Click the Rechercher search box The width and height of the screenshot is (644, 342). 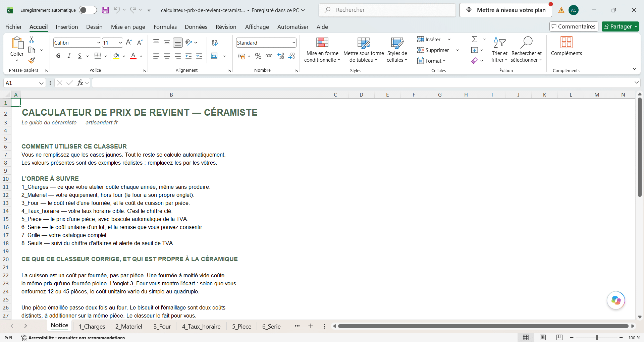pos(387,10)
